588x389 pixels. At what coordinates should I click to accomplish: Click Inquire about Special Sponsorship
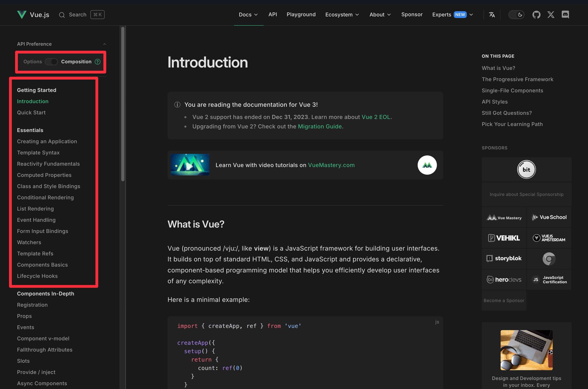[x=526, y=194]
